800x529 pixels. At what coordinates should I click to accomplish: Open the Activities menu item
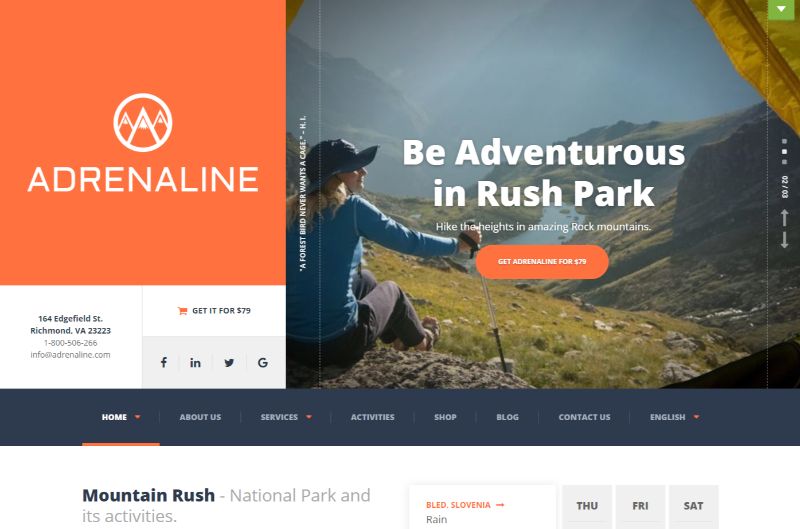tap(372, 417)
